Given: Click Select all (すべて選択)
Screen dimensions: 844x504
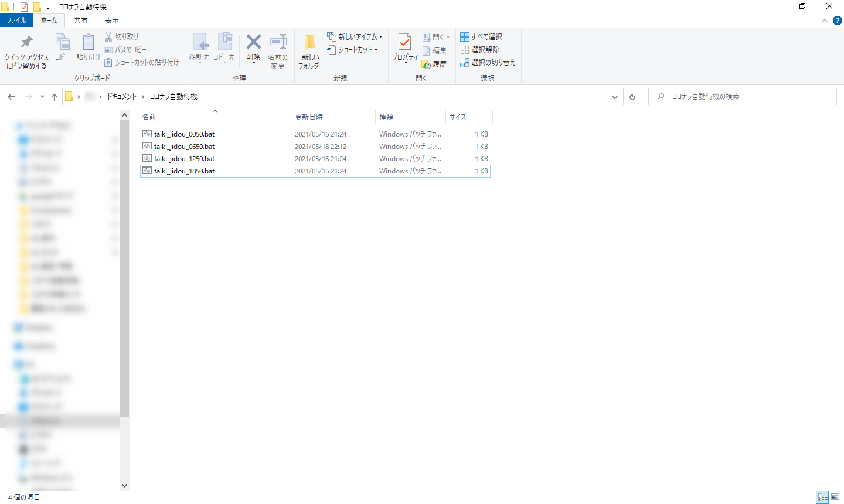Looking at the screenshot, I should tap(481, 36).
